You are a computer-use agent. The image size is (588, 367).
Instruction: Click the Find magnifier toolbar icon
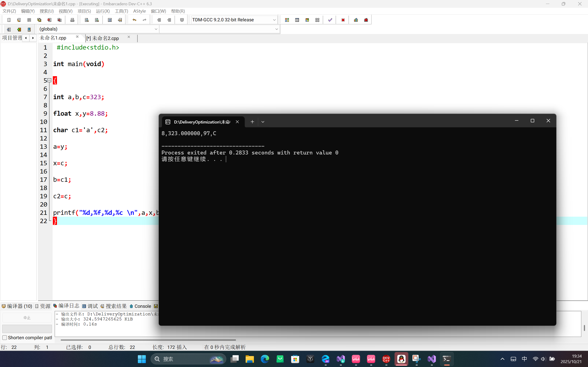click(87, 20)
